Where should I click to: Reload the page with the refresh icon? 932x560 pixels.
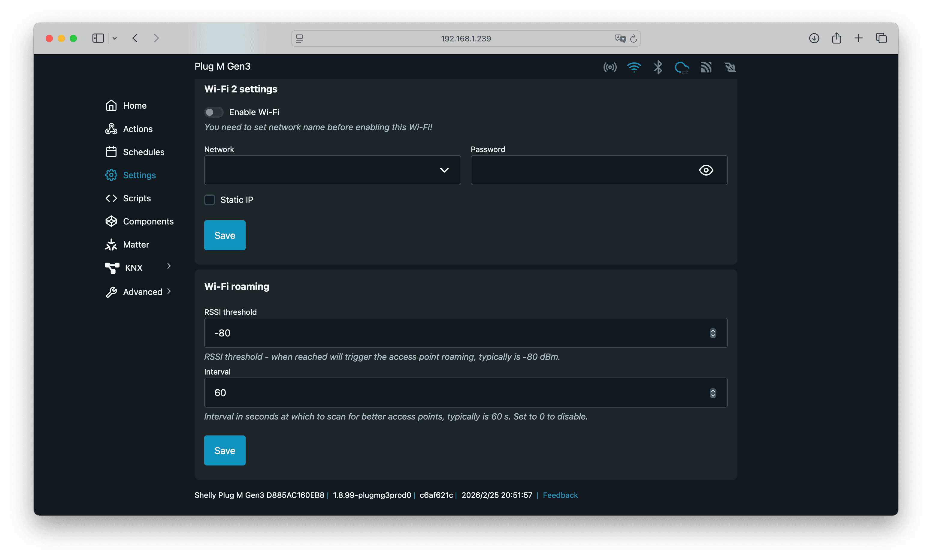(634, 38)
